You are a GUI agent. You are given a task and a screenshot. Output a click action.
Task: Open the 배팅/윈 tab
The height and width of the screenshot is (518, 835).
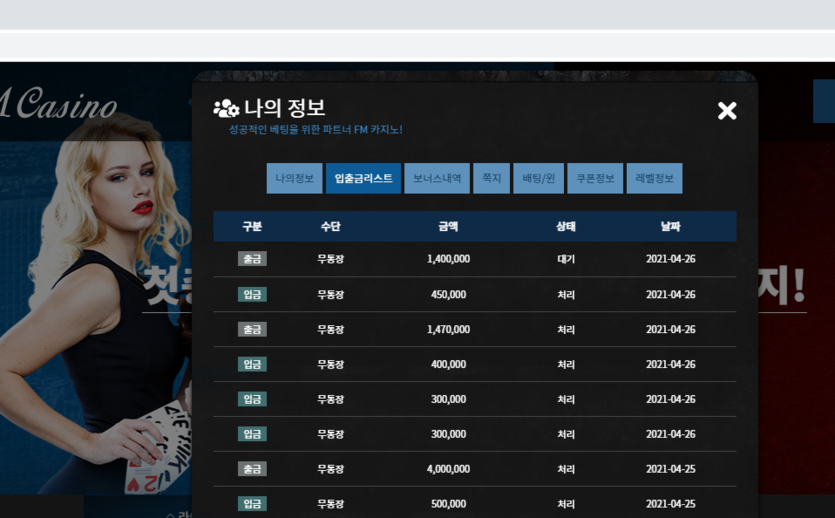(x=538, y=178)
